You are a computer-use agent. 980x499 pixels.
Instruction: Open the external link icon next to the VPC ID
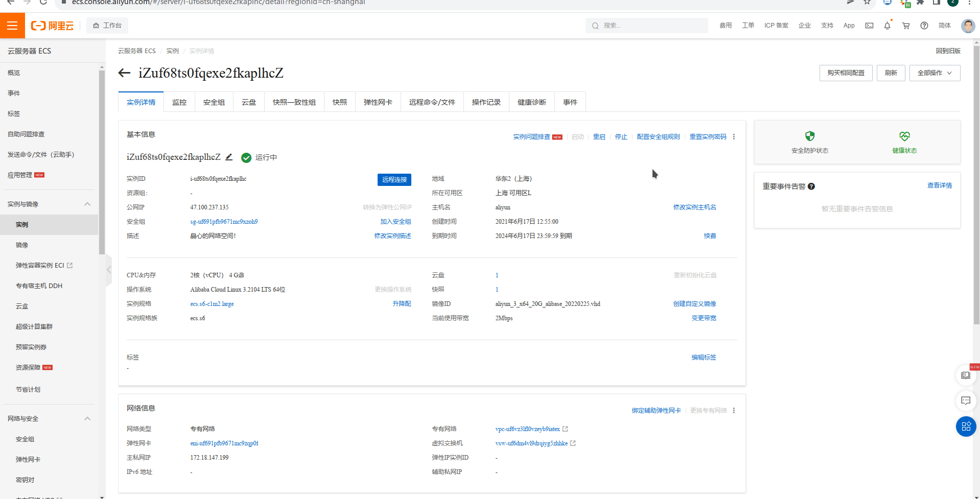click(x=565, y=429)
